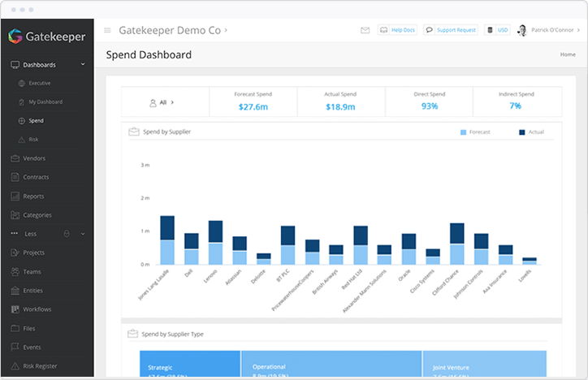This screenshot has height=380, width=588.
Task: Collapse the Dashboards menu chevron
Action: (83, 64)
